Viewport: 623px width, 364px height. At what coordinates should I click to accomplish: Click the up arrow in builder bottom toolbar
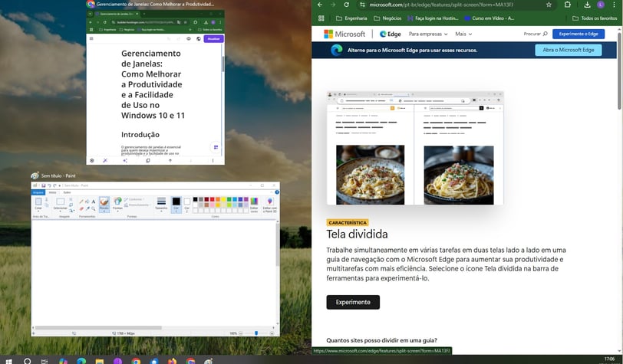pos(170,161)
